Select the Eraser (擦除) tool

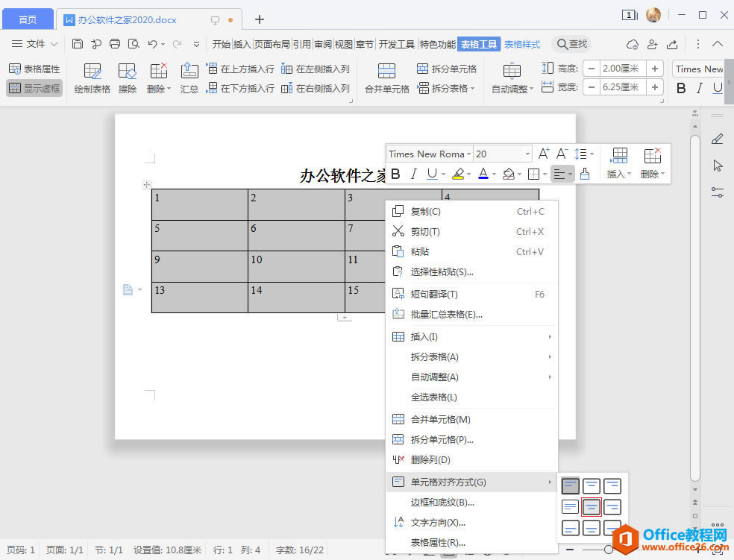tap(128, 78)
